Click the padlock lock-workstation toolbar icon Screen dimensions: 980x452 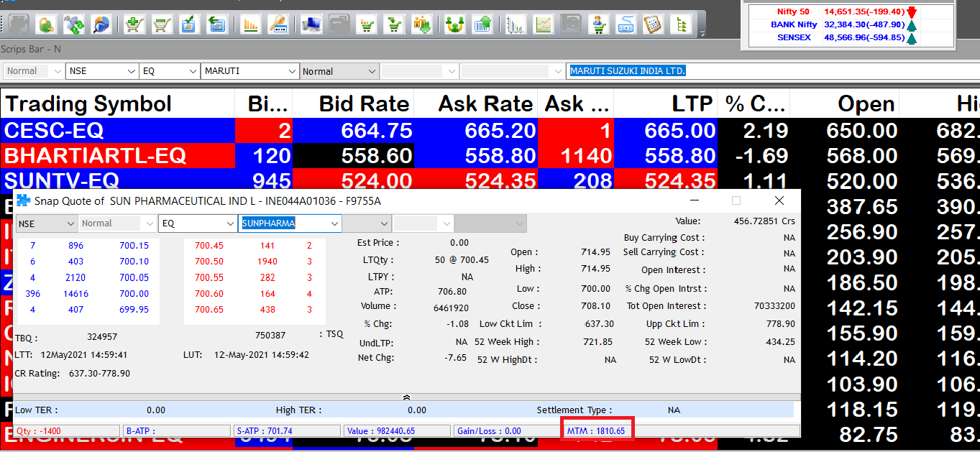pos(47,24)
